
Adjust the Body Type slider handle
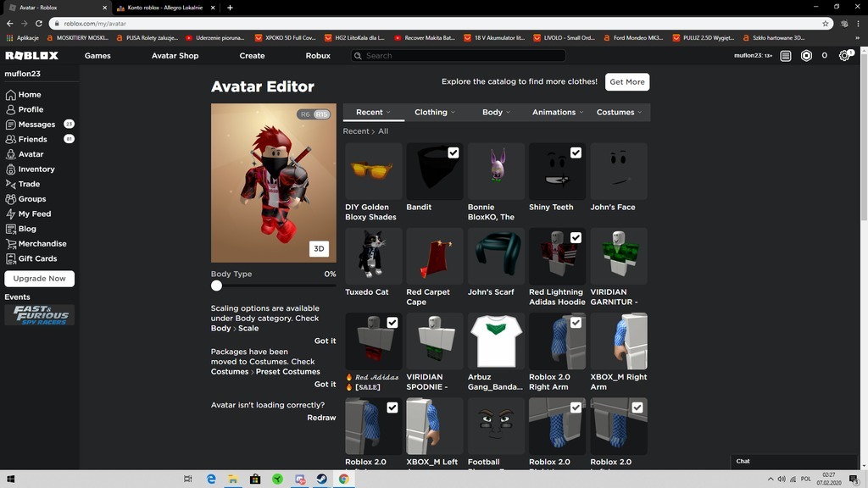216,286
